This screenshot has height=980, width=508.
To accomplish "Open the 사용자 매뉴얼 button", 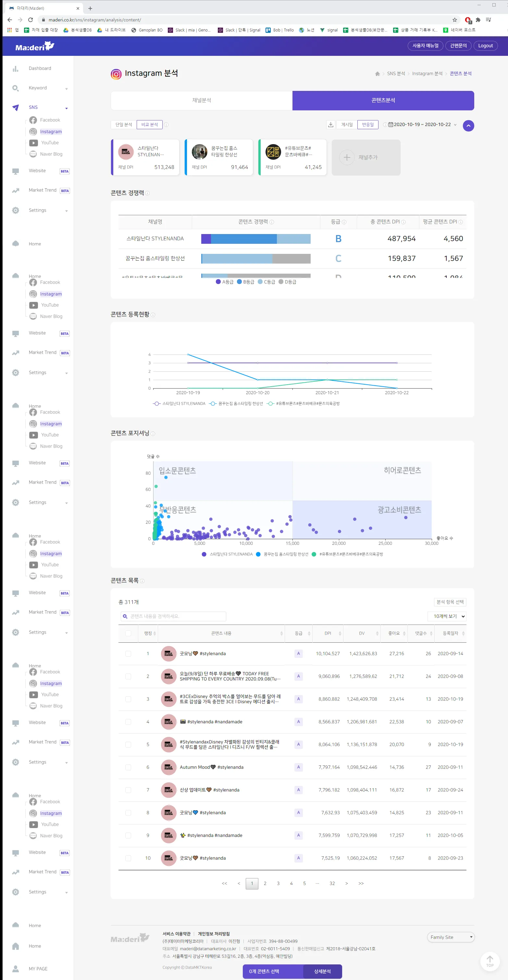I will [x=426, y=46].
